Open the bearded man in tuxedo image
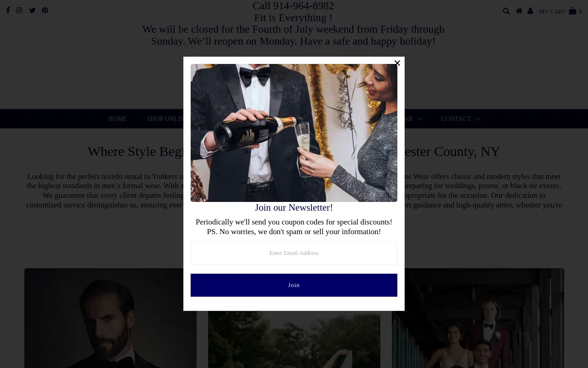Viewport: 588px width, 368px height. (x=110, y=318)
